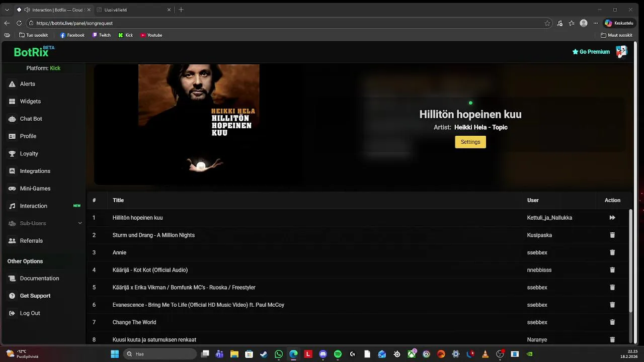Click the song list scrollbar

point(631,260)
